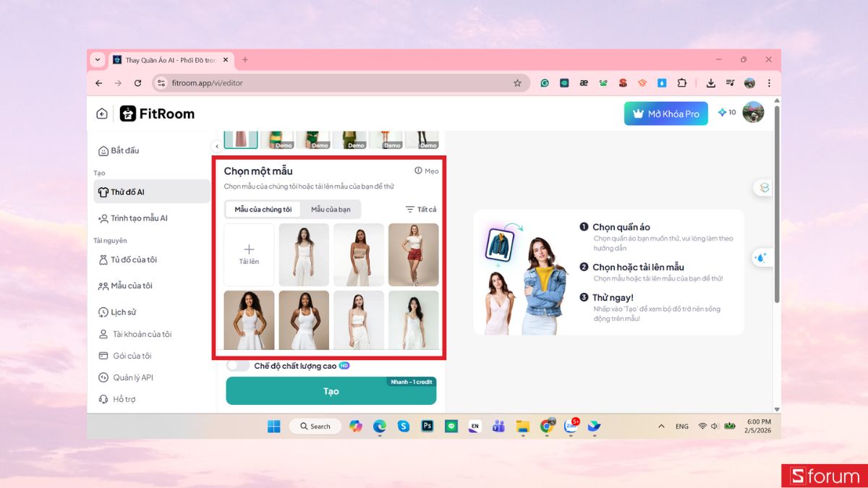
Task: Click the page vertical scrollbar
Action: 777,205
